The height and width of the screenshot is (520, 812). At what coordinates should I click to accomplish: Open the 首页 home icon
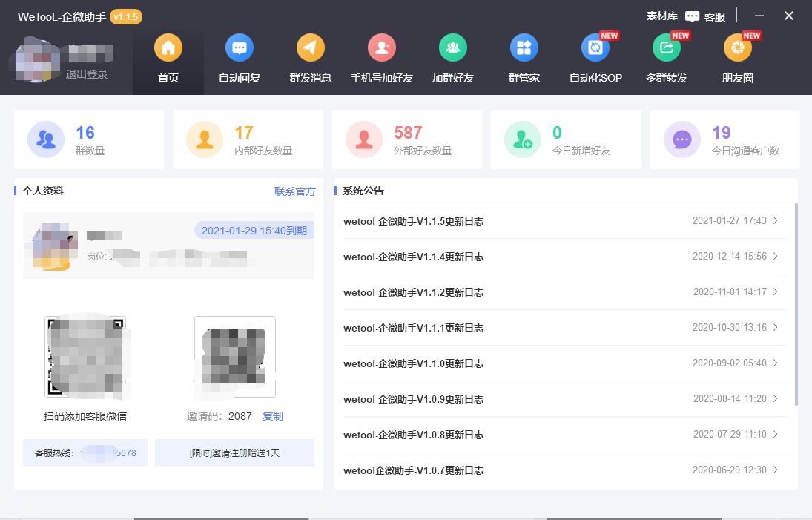click(168, 47)
